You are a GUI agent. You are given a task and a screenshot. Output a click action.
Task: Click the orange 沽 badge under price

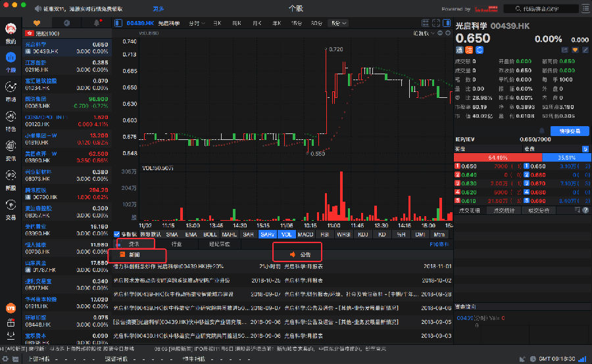(469, 50)
